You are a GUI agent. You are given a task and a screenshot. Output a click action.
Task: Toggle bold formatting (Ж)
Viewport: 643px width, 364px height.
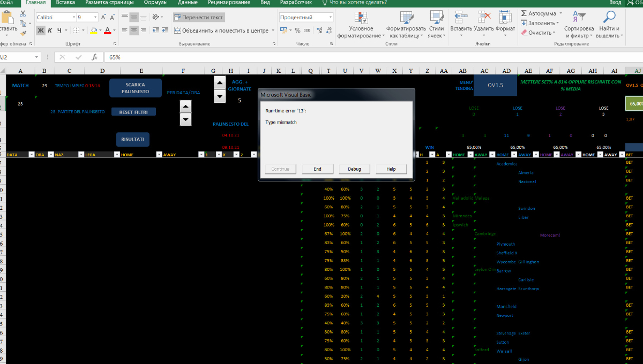point(41,31)
